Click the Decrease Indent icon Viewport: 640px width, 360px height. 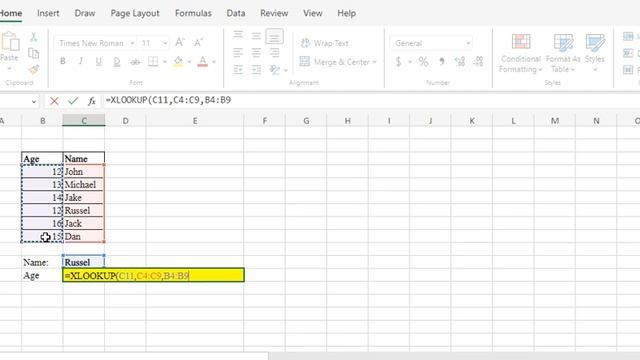click(238, 70)
